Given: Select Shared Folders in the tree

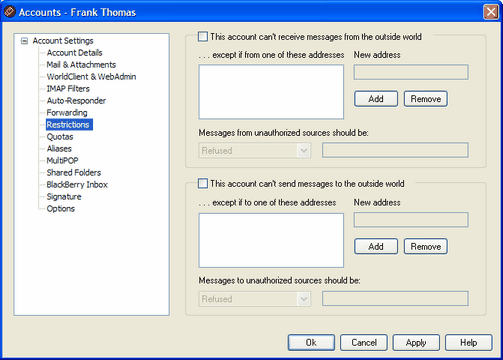Looking at the screenshot, I should [74, 173].
